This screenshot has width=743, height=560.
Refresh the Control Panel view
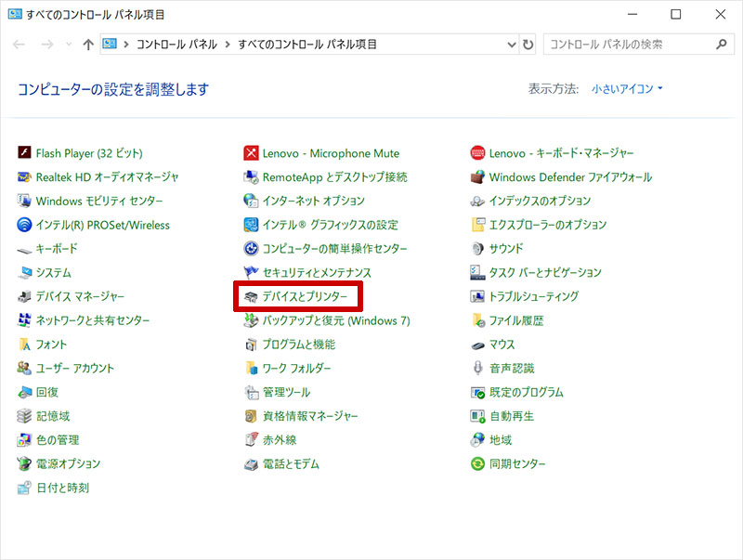click(x=528, y=45)
